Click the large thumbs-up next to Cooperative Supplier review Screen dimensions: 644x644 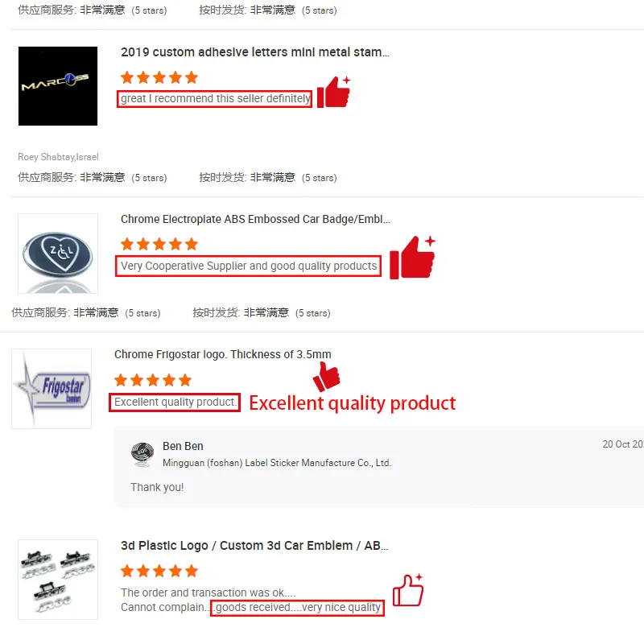pos(412,258)
